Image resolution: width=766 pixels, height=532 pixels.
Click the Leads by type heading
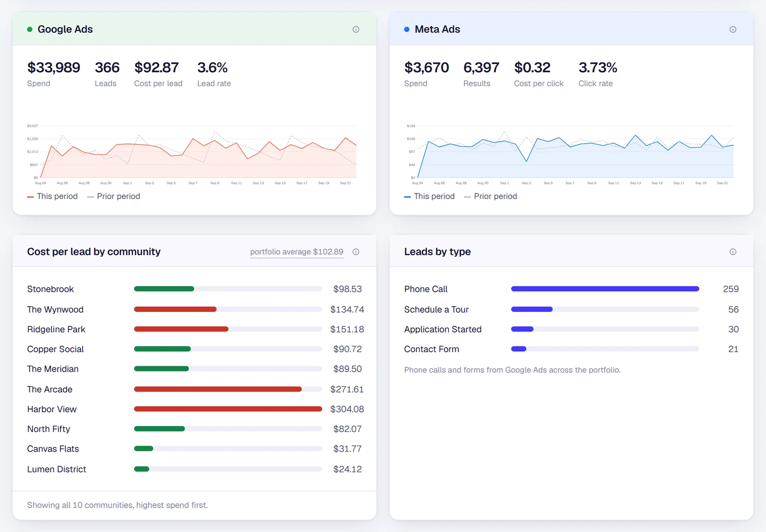click(x=437, y=252)
